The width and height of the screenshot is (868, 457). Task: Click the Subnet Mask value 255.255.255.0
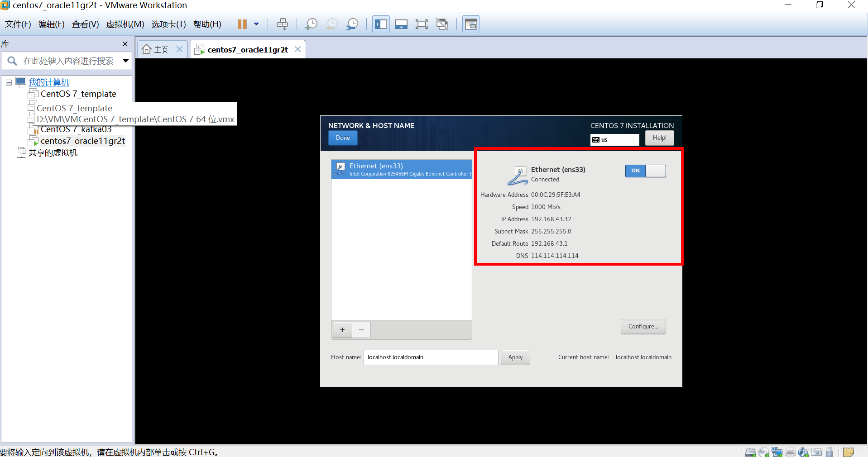point(551,232)
